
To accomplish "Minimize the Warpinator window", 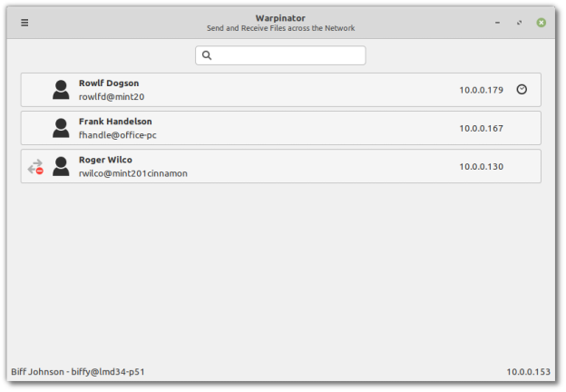I will pos(497,23).
